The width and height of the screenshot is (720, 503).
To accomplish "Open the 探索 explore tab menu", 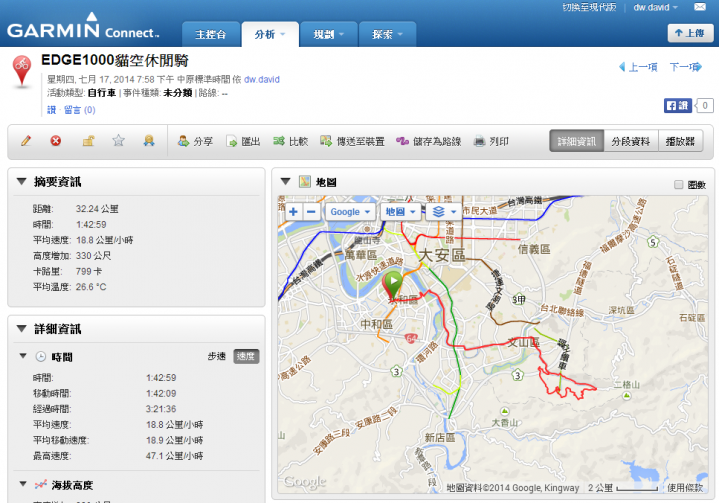I will coord(388,34).
